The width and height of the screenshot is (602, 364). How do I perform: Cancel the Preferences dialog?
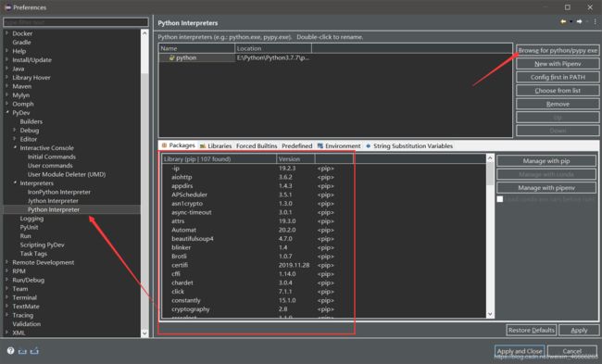pyautogui.click(x=572, y=351)
